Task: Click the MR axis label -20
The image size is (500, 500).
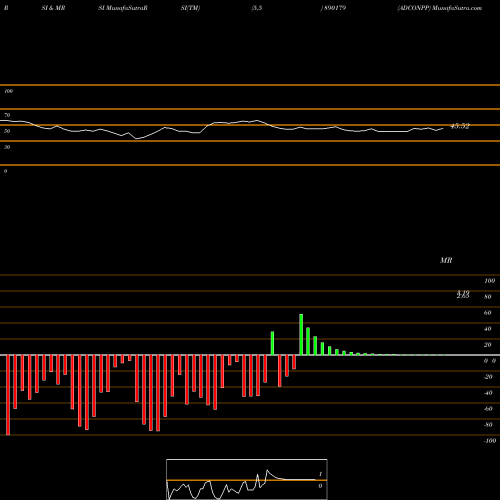Action: [x=488, y=377]
